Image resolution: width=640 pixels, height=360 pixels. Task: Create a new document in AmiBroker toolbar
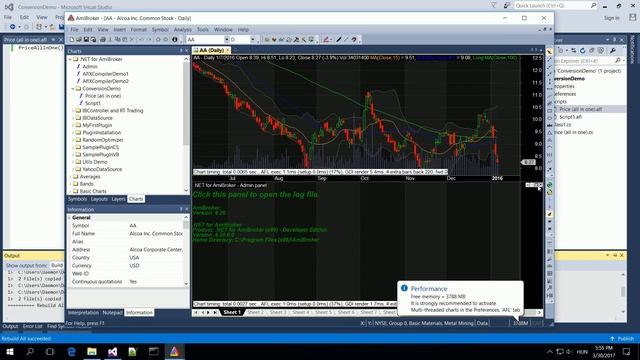point(72,40)
